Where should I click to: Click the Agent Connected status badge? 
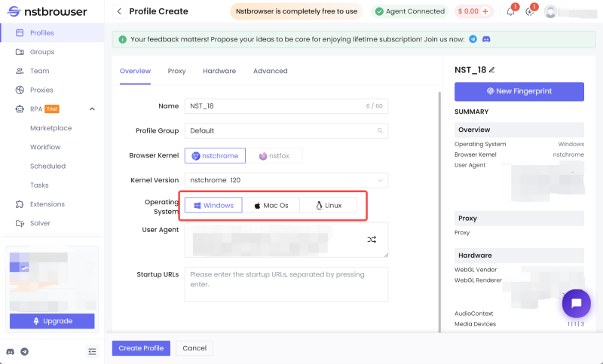(410, 11)
